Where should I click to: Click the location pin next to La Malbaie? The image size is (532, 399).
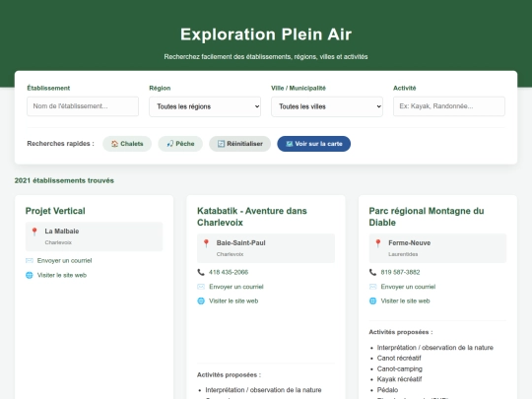pyautogui.click(x=34, y=232)
